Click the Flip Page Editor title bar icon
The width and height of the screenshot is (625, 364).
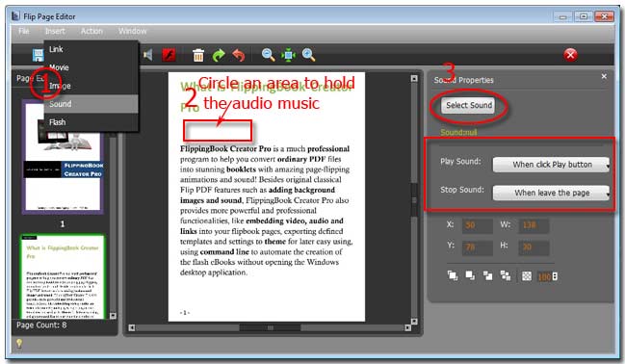(x=15, y=16)
